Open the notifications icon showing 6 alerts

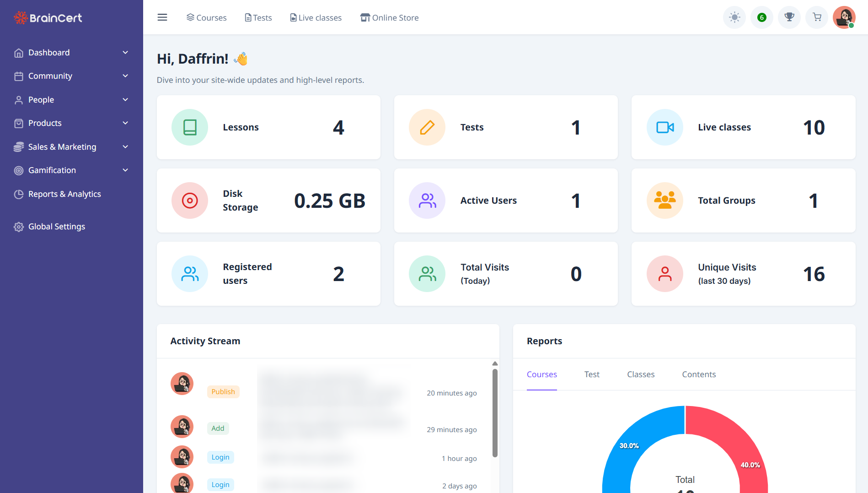[761, 17]
